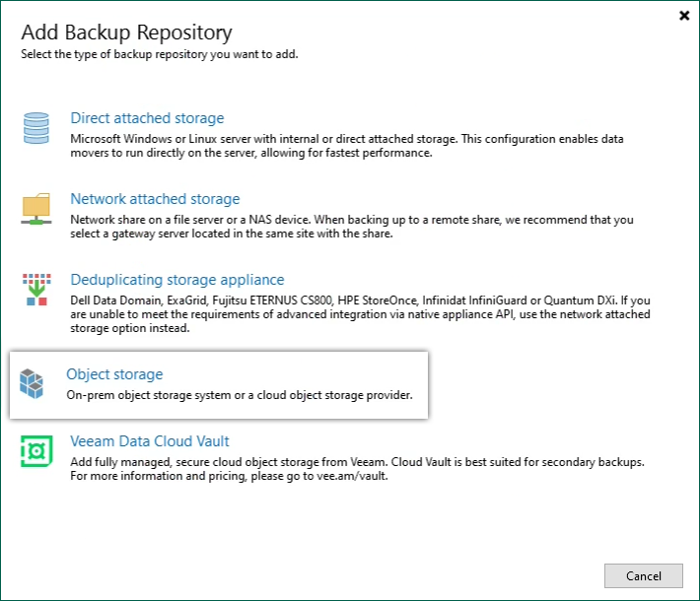Open the Direct attached storage link
The height and width of the screenshot is (601, 700).
click(x=147, y=118)
